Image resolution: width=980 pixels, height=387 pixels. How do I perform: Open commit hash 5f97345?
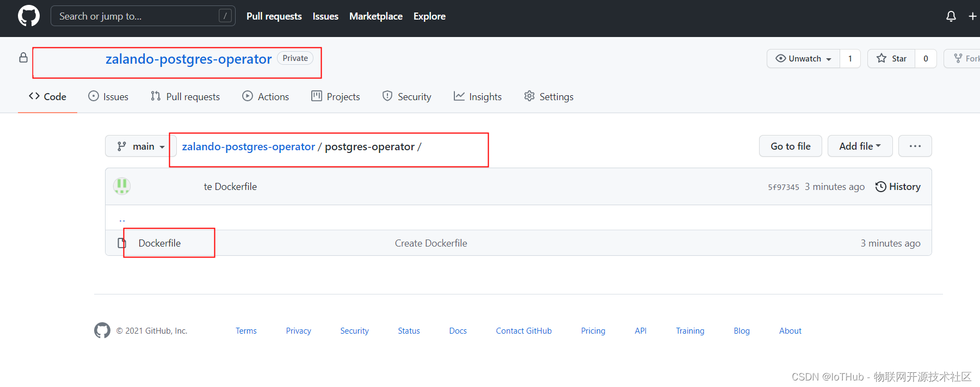pyautogui.click(x=783, y=187)
